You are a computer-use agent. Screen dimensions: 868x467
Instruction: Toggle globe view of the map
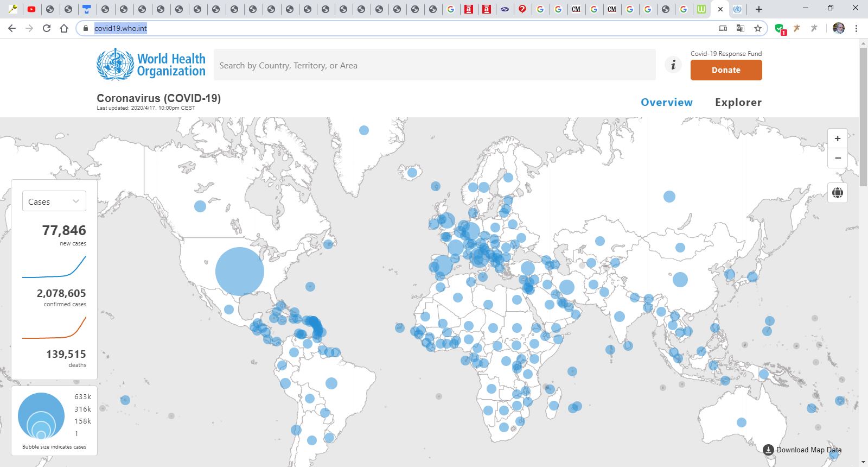(x=838, y=193)
